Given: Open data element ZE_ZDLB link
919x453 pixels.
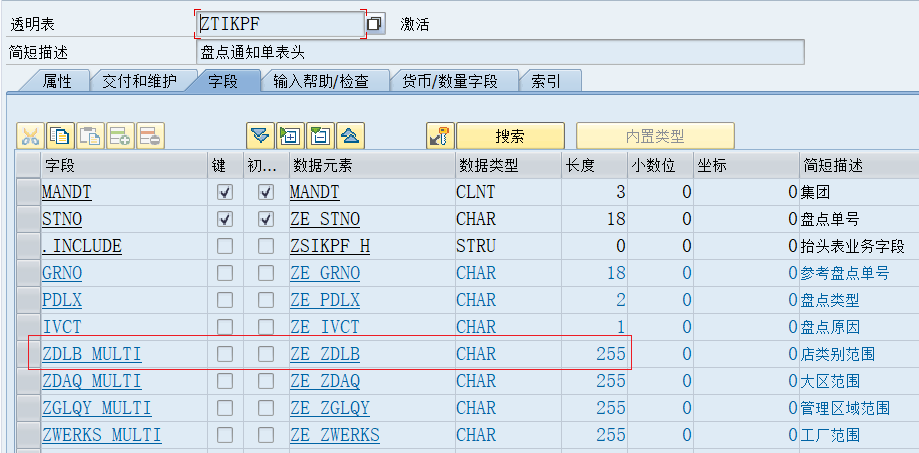Looking at the screenshot, I should (325, 354).
